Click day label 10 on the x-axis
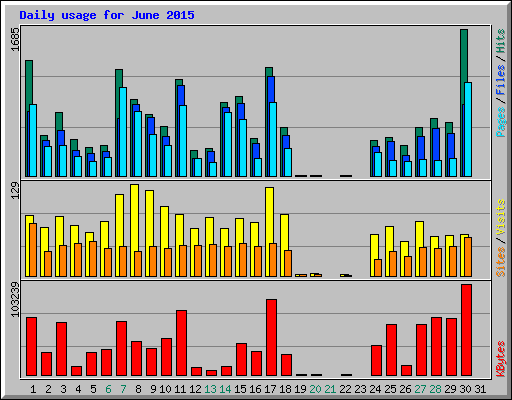Image resolution: width=512 pixels, height=400 pixels. [165, 389]
